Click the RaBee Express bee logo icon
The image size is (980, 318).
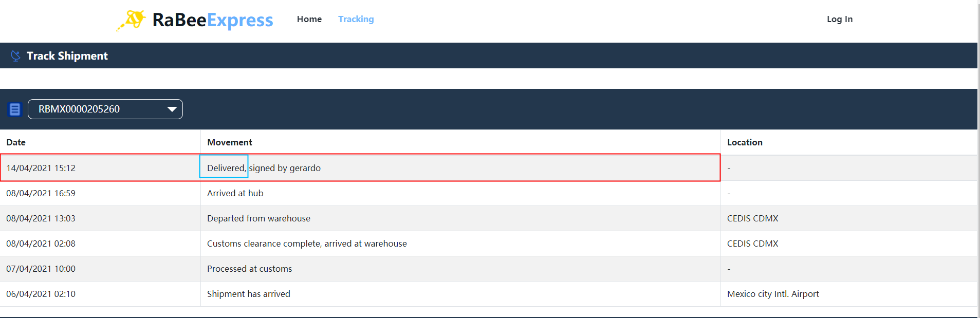[x=132, y=20]
